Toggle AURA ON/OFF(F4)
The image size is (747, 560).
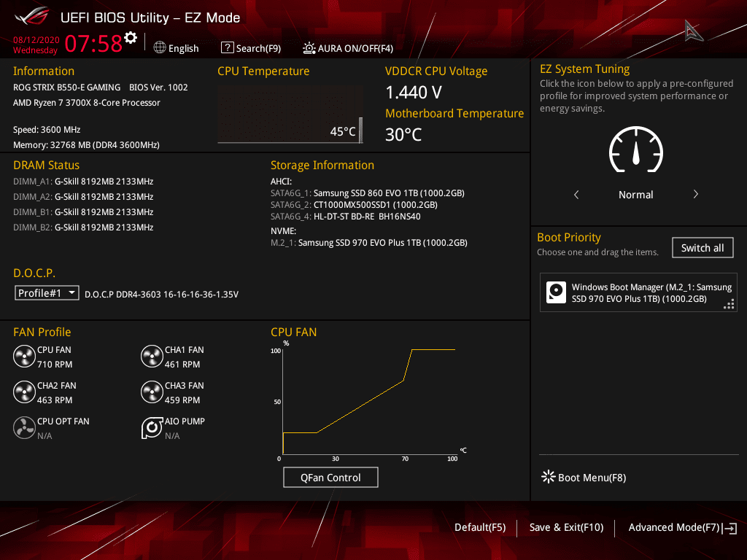(348, 48)
